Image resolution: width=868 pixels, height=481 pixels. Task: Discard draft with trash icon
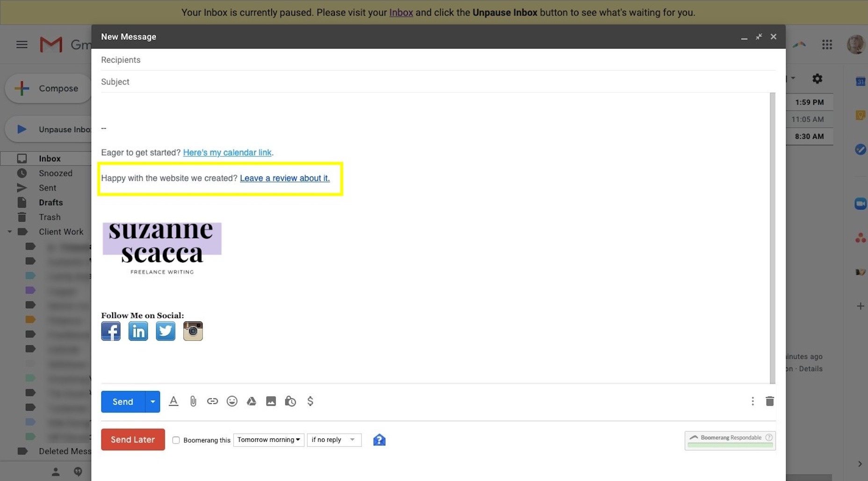pyautogui.click(x=770, y=401)
